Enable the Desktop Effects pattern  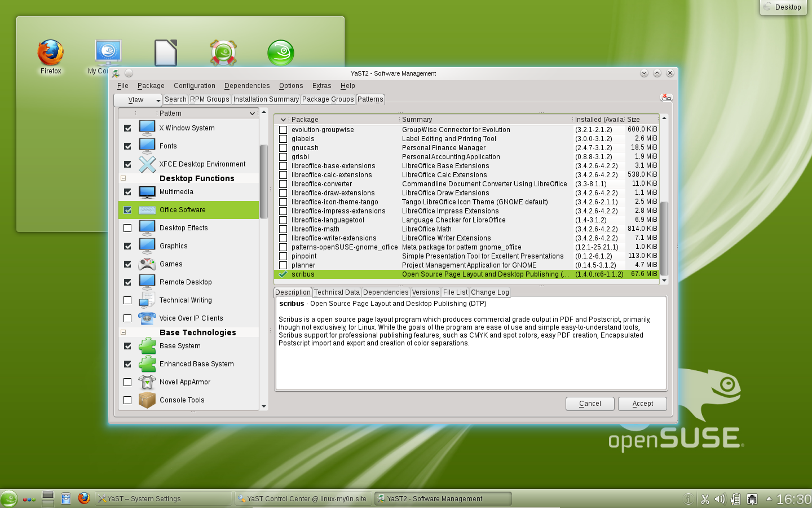127,228
